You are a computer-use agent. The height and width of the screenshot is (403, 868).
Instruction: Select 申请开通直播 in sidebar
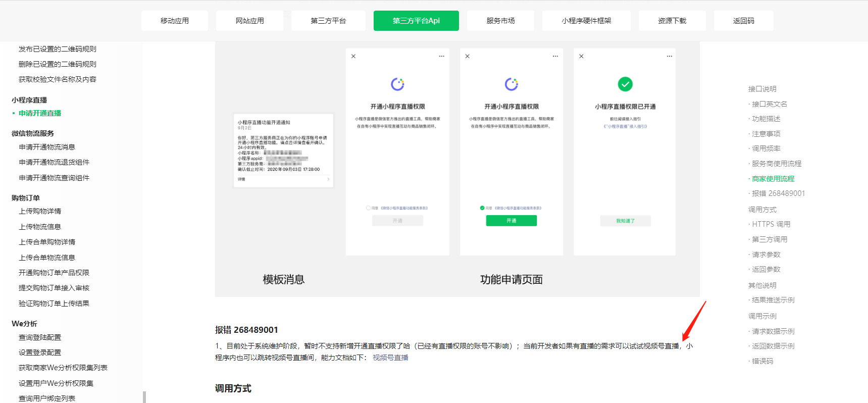pyautogui.click(x=40, y=113)
